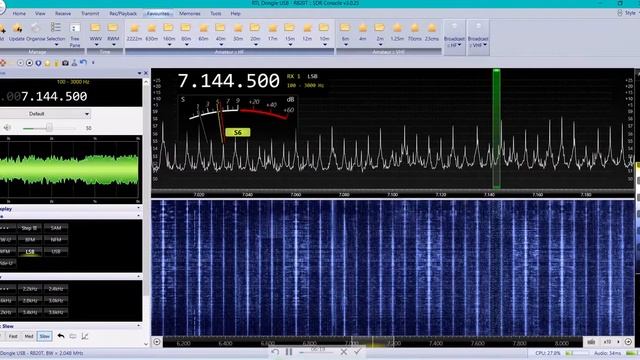Click the yellow star icon in quick toolbar

47,63
